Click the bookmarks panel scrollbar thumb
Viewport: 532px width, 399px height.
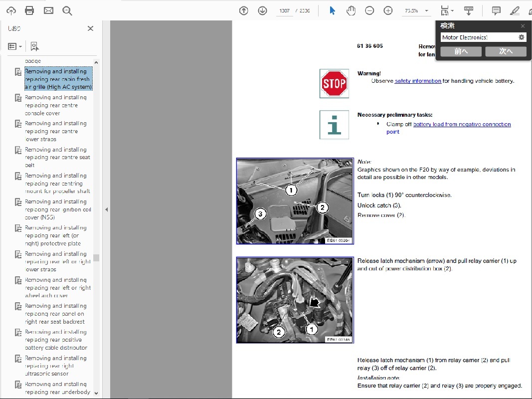96,258
